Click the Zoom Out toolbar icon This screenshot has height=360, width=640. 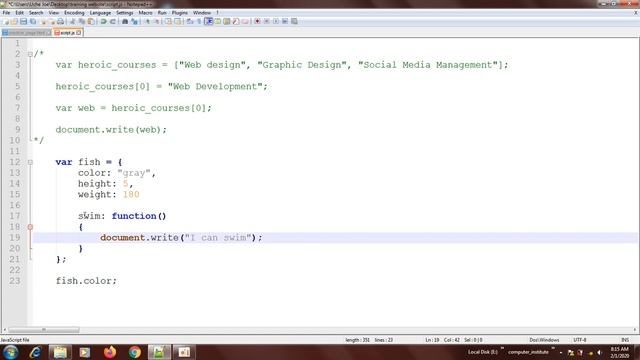click(156, 21)
